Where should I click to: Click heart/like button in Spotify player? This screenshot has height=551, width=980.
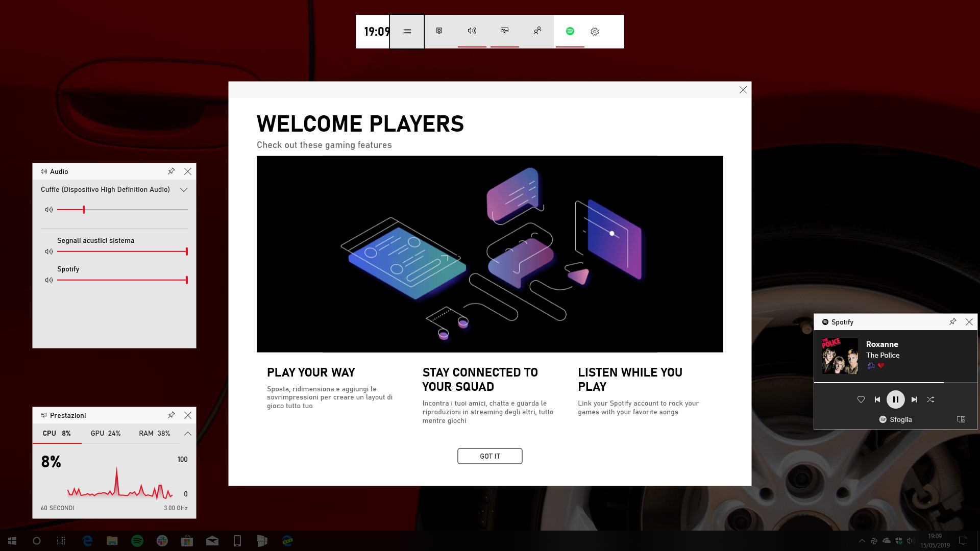pyautogui.click(x=861, y=399)
